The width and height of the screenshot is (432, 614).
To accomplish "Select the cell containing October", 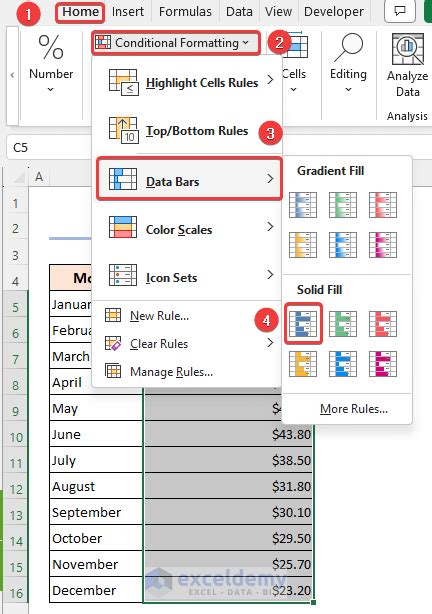I will [96, 538].
